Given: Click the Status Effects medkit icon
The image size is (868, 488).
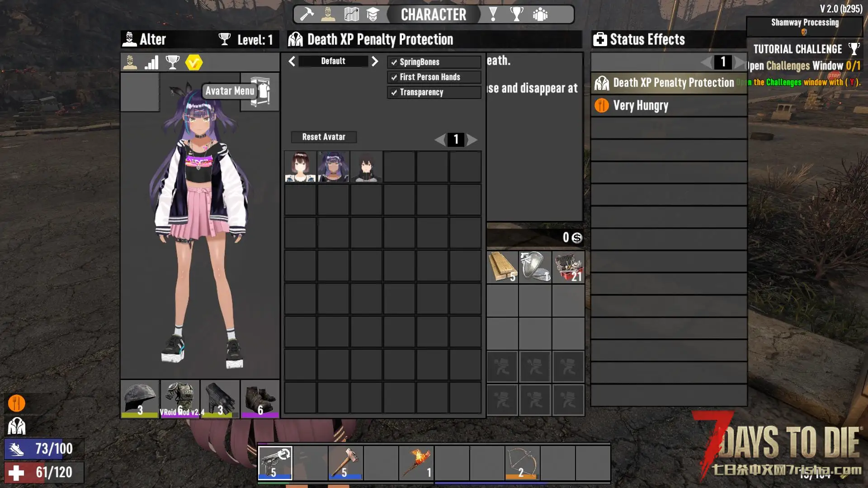Looking at the screenshot, I should (x=600, y=40).
